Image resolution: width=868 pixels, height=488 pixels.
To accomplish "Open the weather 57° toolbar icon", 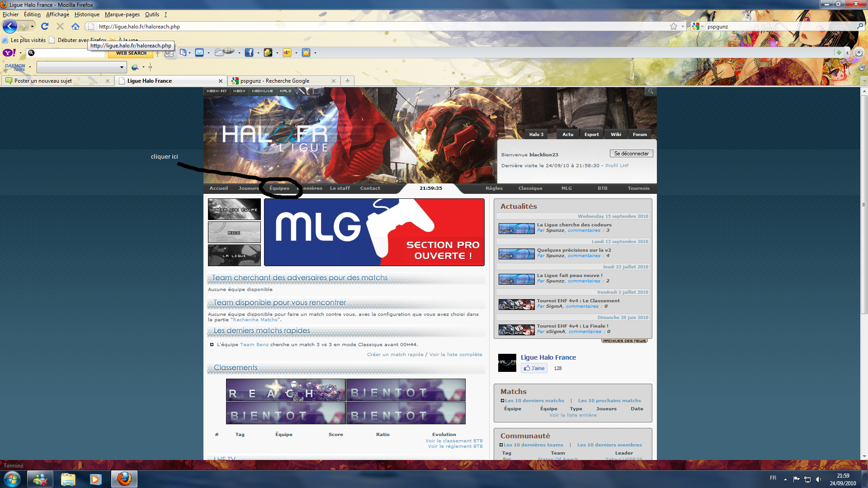I will coord(224,52).
